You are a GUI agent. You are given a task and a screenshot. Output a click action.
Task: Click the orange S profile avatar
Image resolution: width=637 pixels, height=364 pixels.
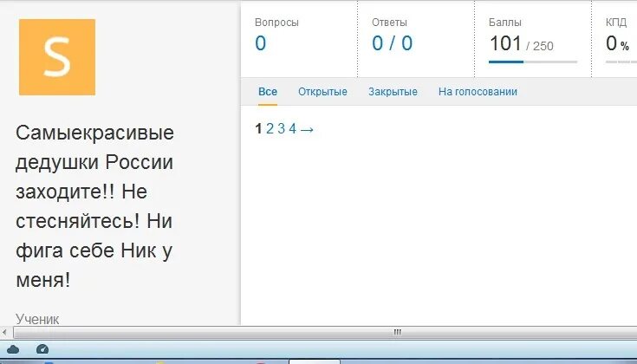click(57, 57)
